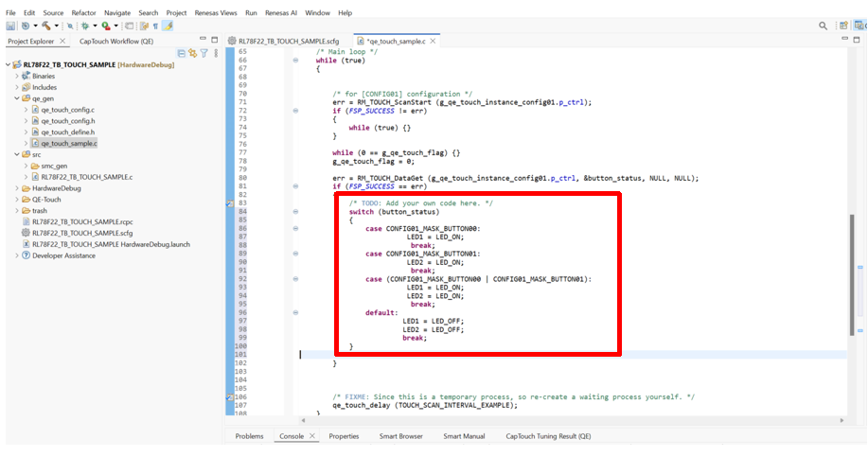Toggle the show whitespace characters button

155,26
